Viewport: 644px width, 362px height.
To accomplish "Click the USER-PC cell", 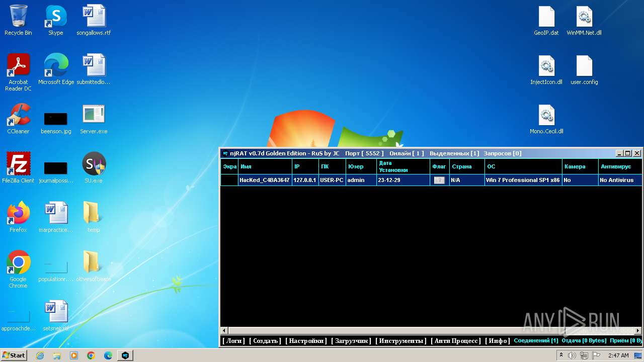I will click(x=332, y=180).
